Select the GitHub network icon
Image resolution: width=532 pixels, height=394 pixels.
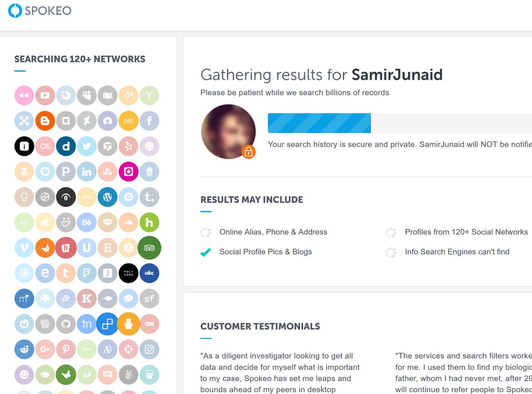point(66,324)
